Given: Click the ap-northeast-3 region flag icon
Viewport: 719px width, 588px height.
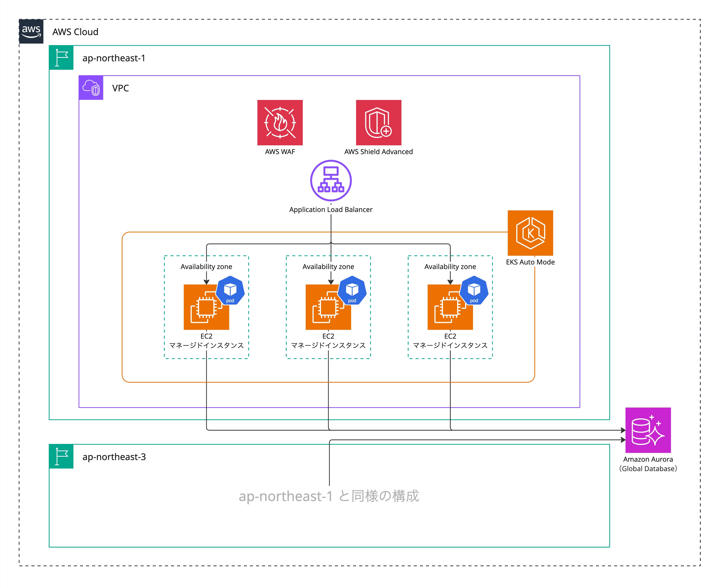Looking at the screenshot, I should click(61, 456).
